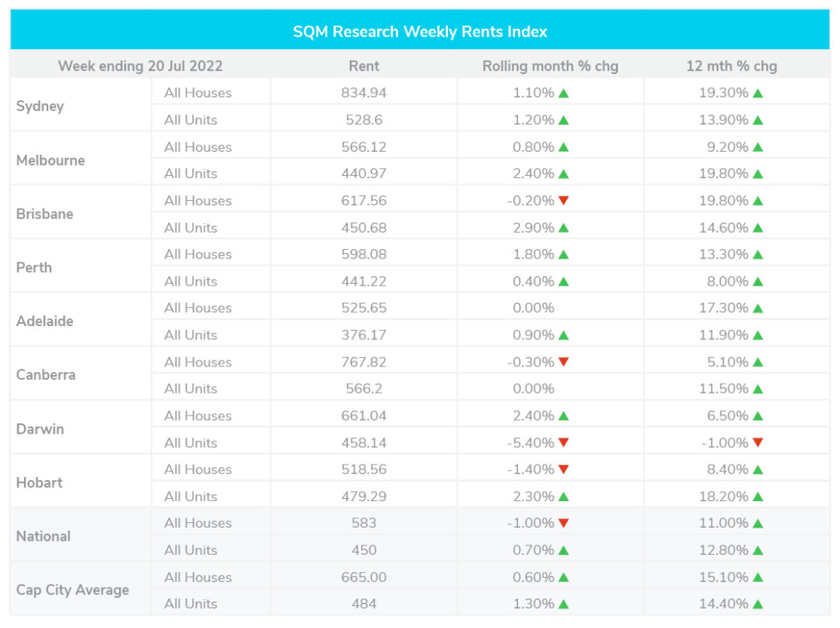Click the 'Rent' column header

click(364, 66)
